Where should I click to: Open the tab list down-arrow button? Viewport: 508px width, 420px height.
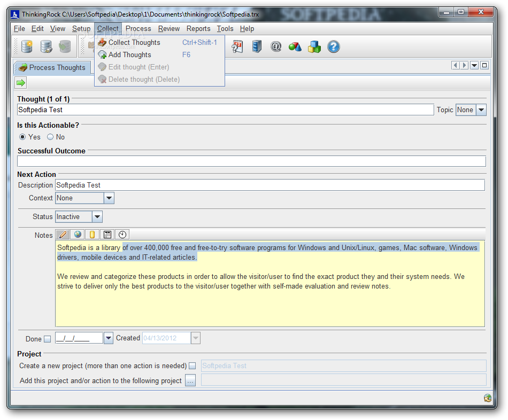tap(474, 65)
